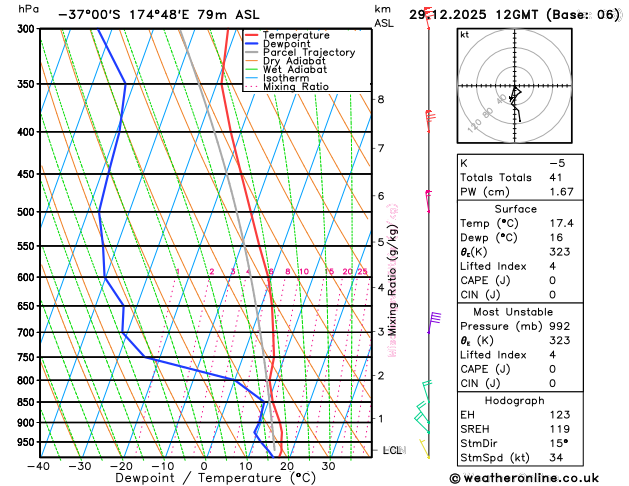Click the 650 pressure level label

point(25,306)
